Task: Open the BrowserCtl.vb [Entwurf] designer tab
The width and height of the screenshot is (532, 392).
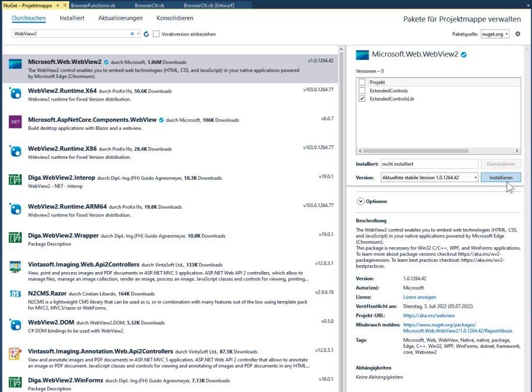Action: [209, 5]
